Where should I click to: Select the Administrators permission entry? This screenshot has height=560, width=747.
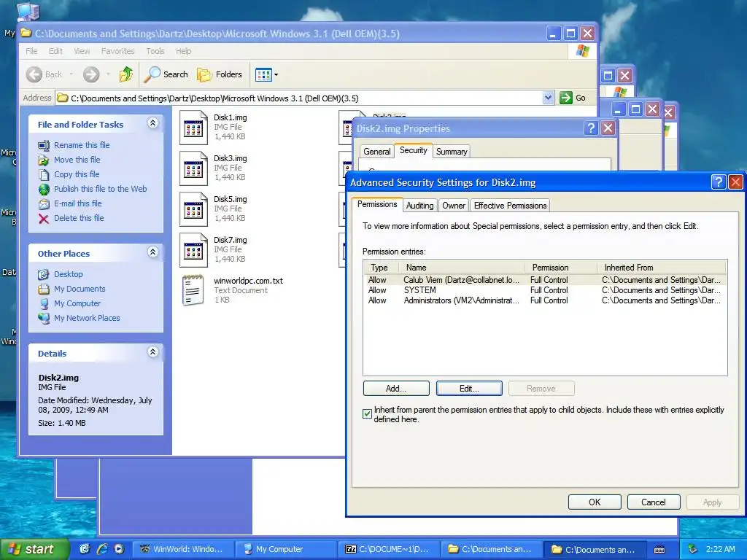tap(545, 300)
